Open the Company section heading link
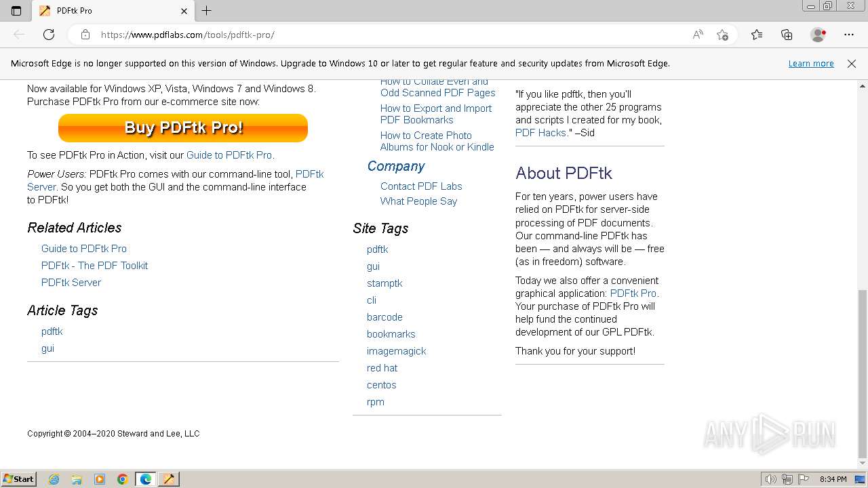Image resolution: width=868 pixels, height=488 pixels. (x=396, y=167)
